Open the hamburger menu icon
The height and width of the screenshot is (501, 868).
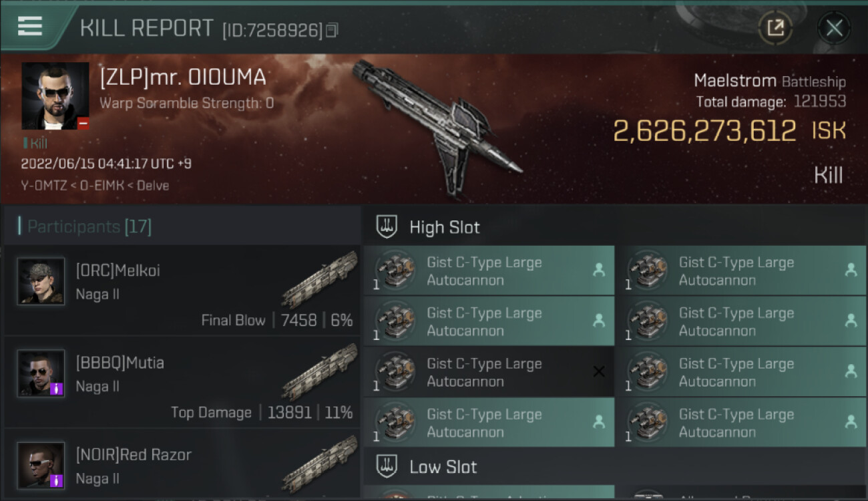(x=30, y=26)
